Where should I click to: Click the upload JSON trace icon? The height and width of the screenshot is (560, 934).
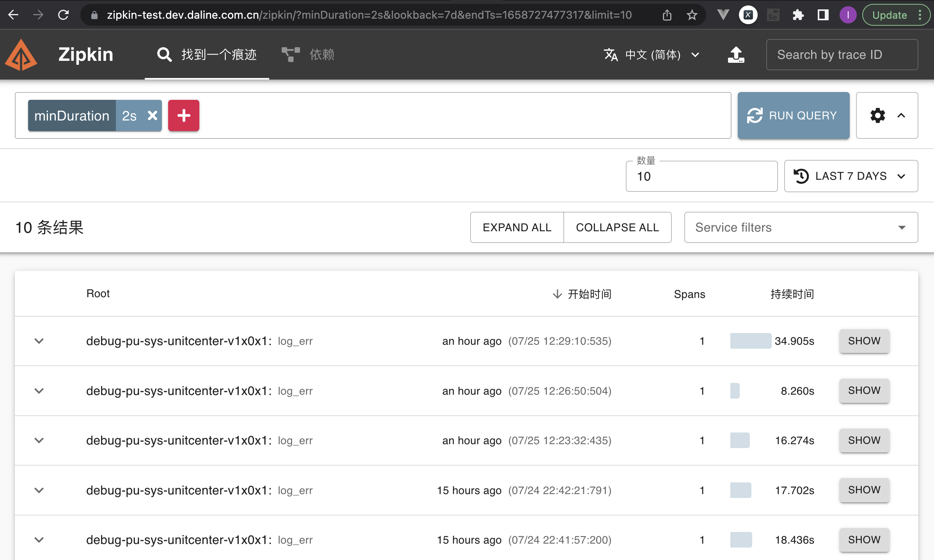(736, 55)
